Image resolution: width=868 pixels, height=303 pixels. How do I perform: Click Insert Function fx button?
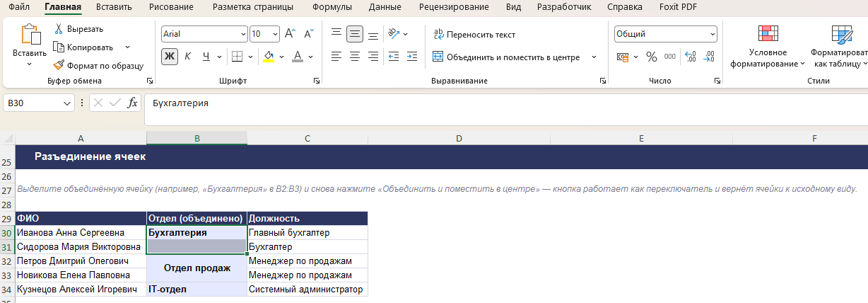tap(132, 103)
